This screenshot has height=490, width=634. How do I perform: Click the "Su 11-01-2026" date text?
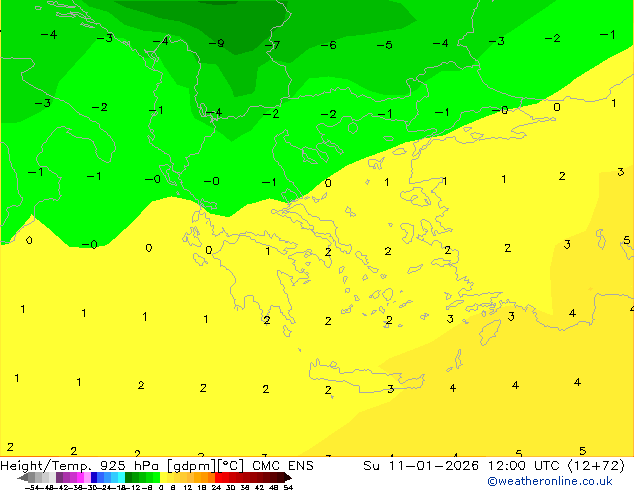(421, 466)
